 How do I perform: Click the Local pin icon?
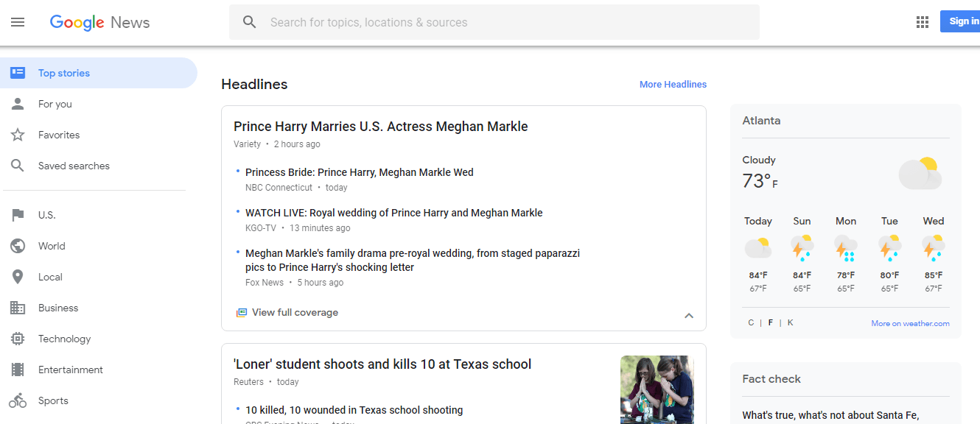tap(18, 277)
